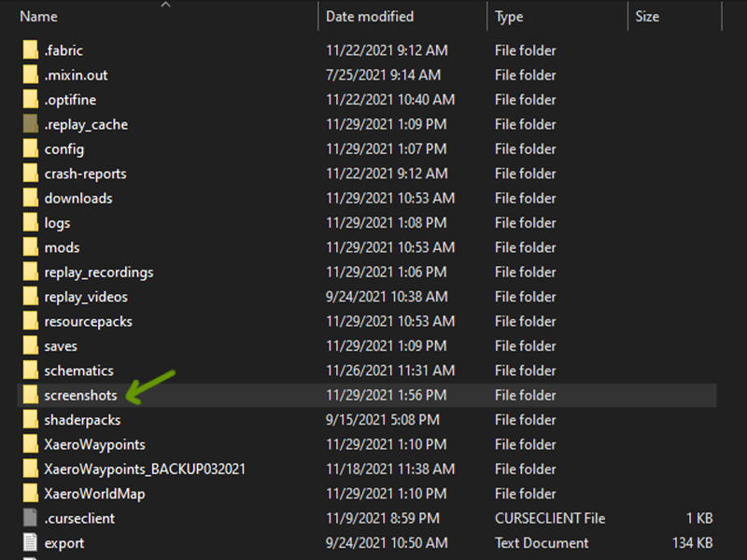Select the saves folder name
The height and width of the screenshot is (560, 747).
pos(61,345)
